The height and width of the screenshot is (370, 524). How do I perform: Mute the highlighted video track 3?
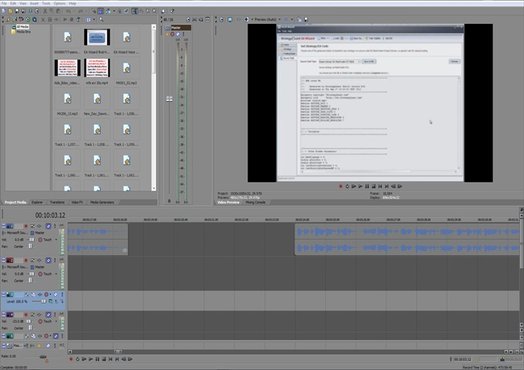[x=55, y=294]
